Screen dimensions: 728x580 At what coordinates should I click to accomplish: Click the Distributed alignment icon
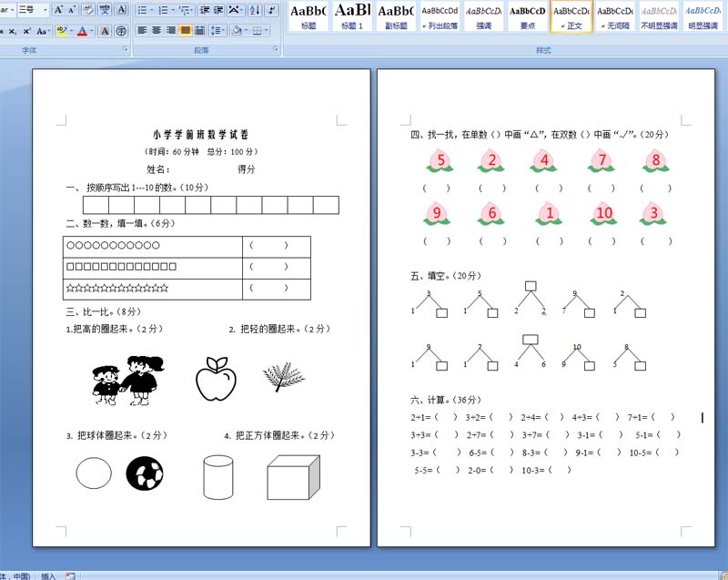[x=199, y=31]
